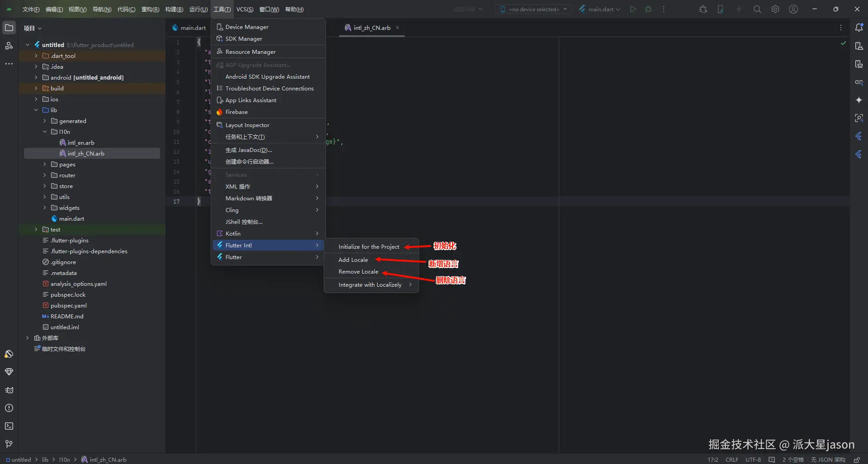This screenshot has height=464, width=868.
Task: Click lib in the breadcrumb bar
Action: click(x=45, y=459)
